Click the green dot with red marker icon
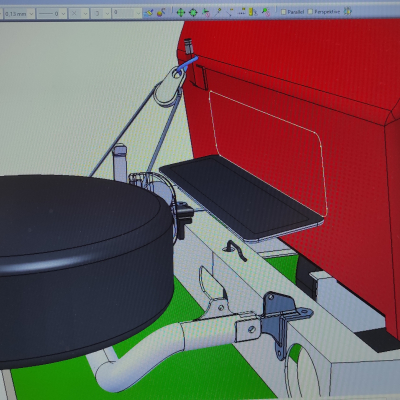400x400 pixels. tap(266, 13)
